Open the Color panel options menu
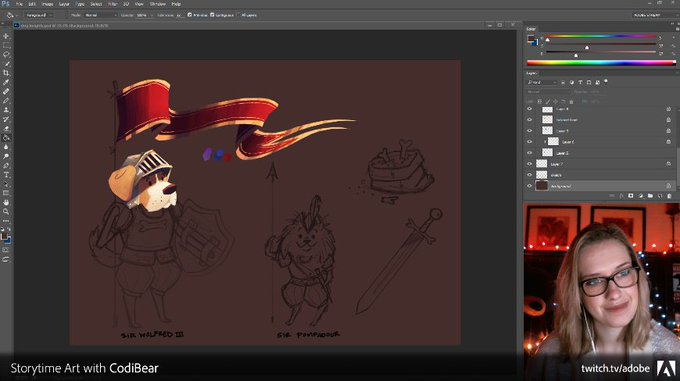 (677, 29)
